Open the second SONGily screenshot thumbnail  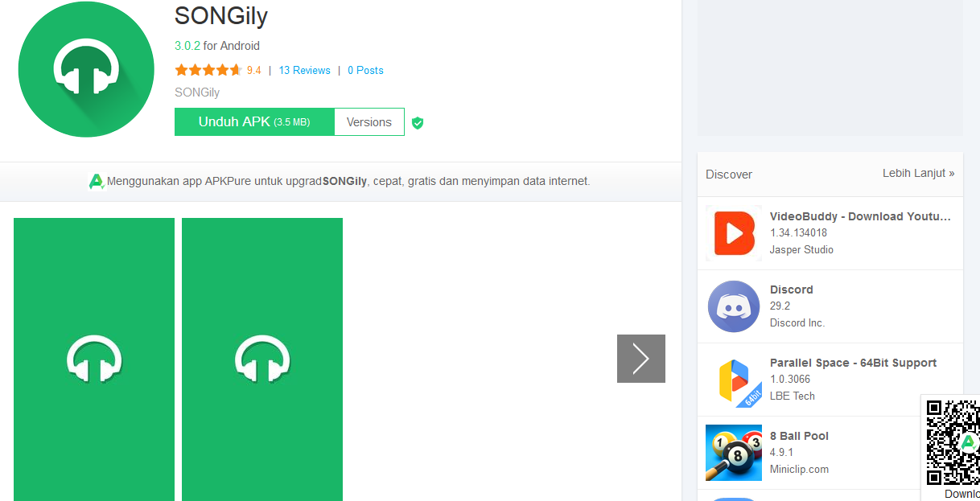point(262,359)
